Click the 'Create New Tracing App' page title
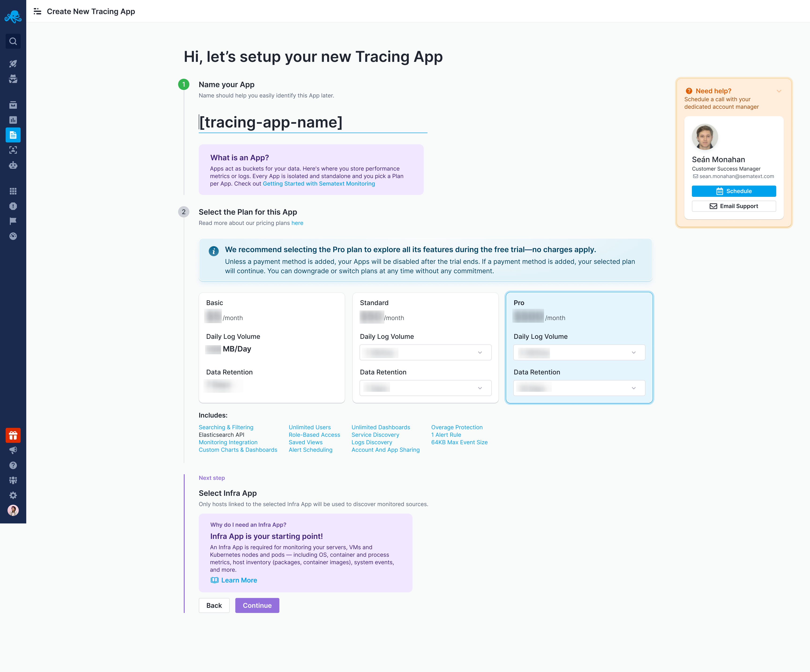 pyautogui.click(x=91, y=11)
